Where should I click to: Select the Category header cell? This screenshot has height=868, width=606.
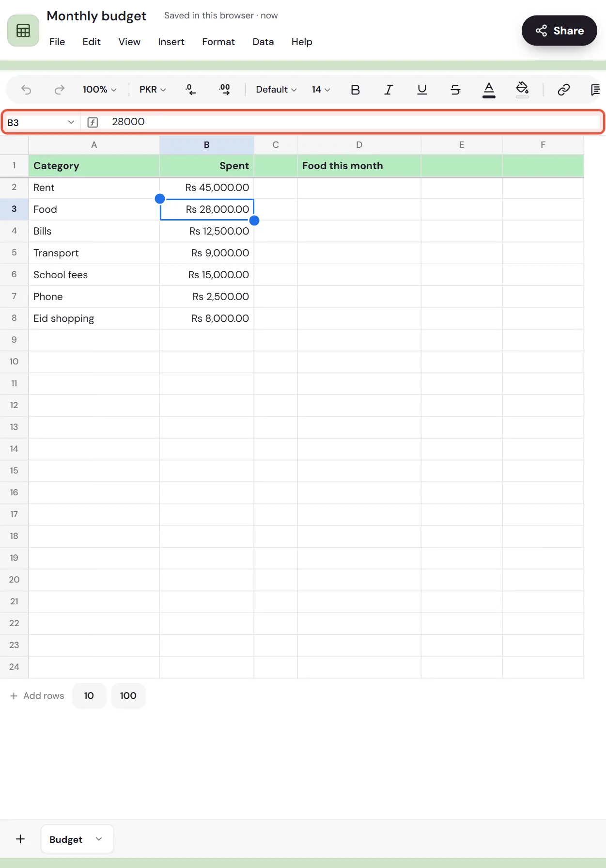(x=94, y=166)
